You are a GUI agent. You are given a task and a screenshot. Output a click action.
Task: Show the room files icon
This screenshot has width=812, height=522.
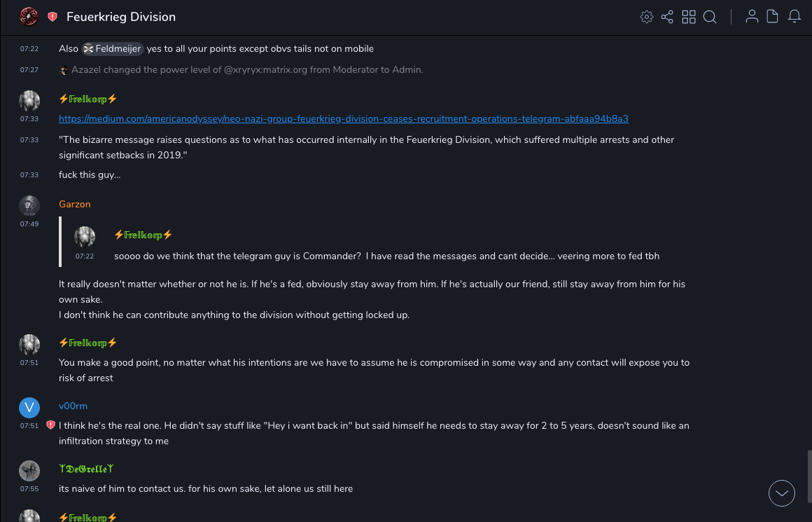pos(773,17)
